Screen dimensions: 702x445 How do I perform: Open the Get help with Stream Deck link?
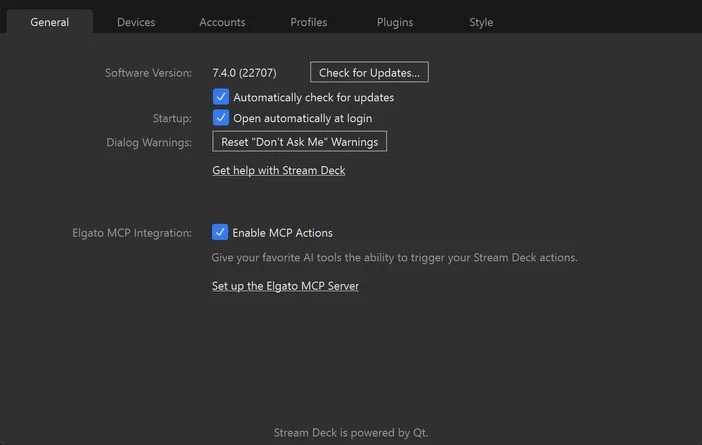click(x=278, y=171)
